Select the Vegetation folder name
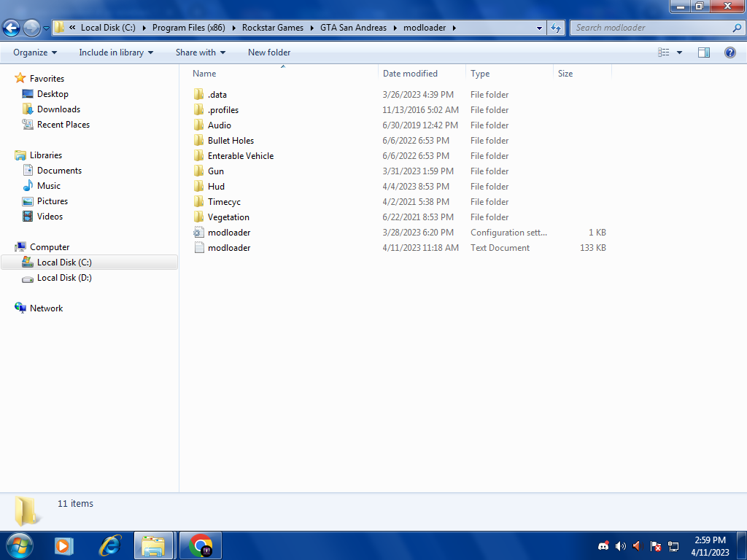747x560 pixels. pyautogui.click(x=228, y=217)
